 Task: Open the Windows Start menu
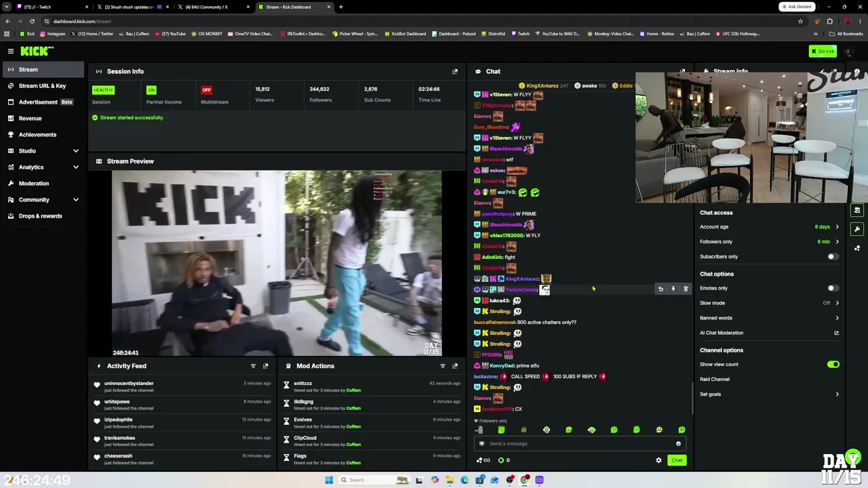click(x=329, y=480)
